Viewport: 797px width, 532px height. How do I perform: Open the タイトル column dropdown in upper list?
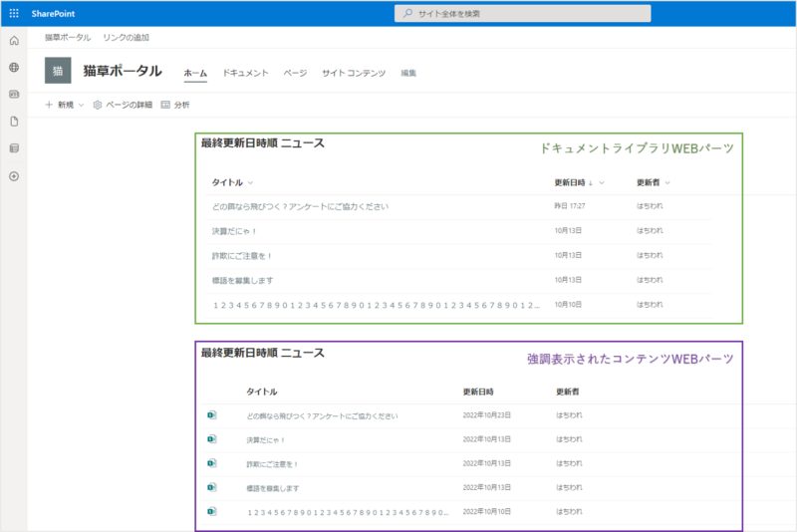coord(250,183)
